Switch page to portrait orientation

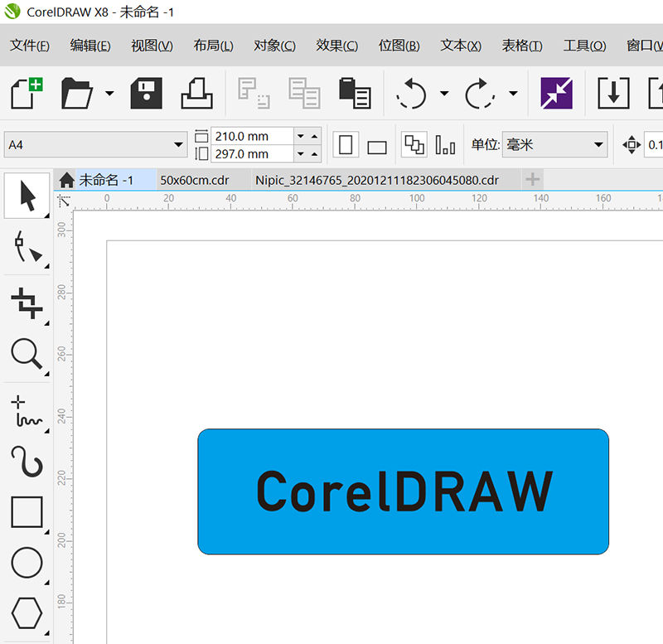[x=346, y=146]
